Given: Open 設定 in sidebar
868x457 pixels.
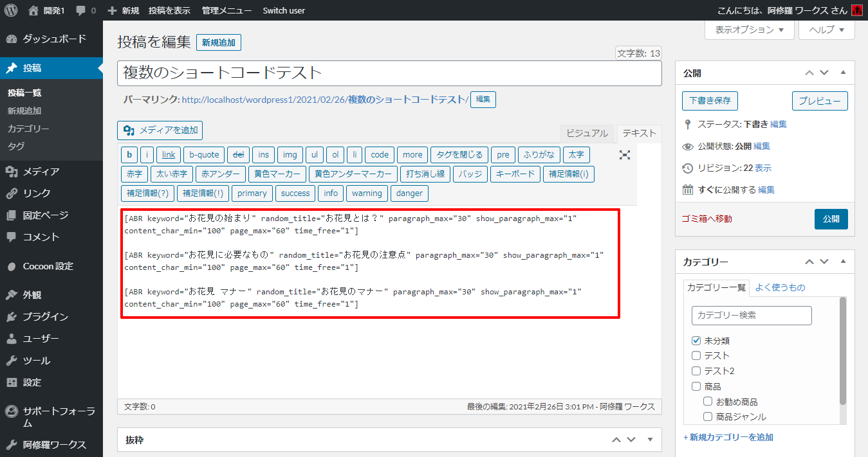Looking at the screenshot, I should click(51, 382).
